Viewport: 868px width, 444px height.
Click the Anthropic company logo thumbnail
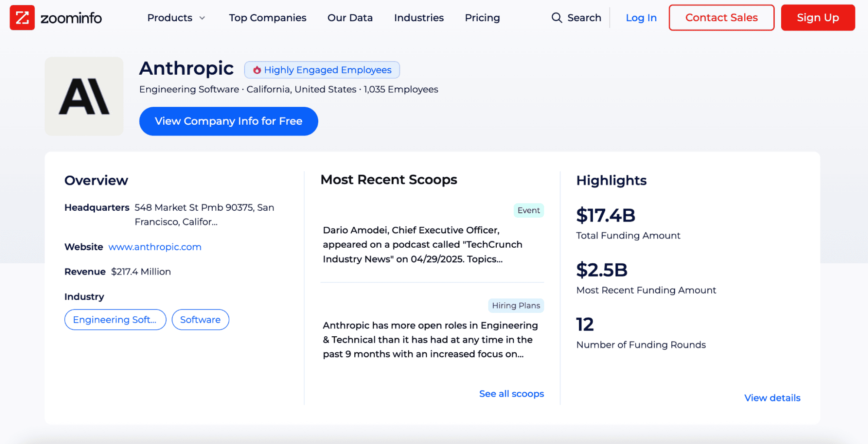point(84,96)
